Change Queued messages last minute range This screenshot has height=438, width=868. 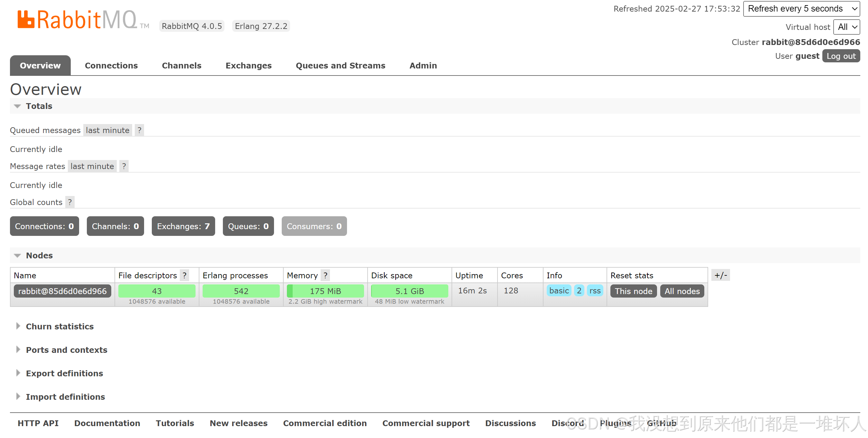107,130
